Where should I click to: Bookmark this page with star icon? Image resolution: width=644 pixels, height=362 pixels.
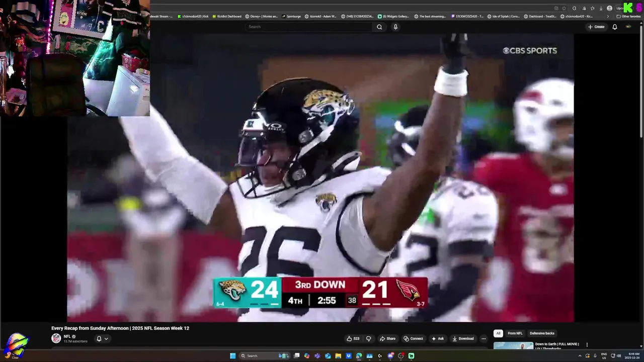pyautogui.click(x=564, y=8)
